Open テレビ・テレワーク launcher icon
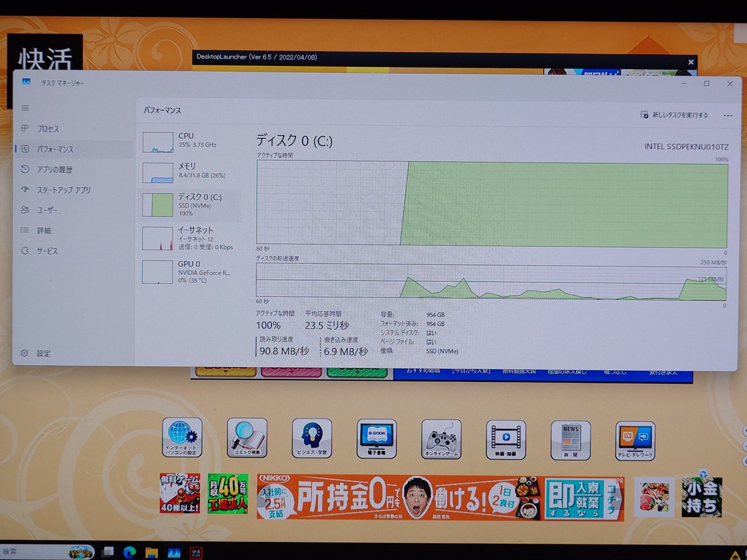The image size is (747, 560). (636, 441)
